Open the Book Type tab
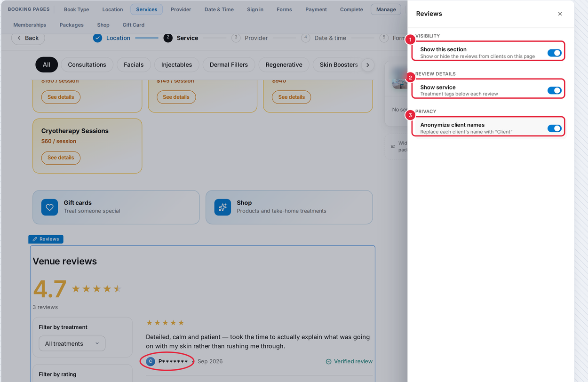Screen dimensions: 588x382 [x=76, y=9]
